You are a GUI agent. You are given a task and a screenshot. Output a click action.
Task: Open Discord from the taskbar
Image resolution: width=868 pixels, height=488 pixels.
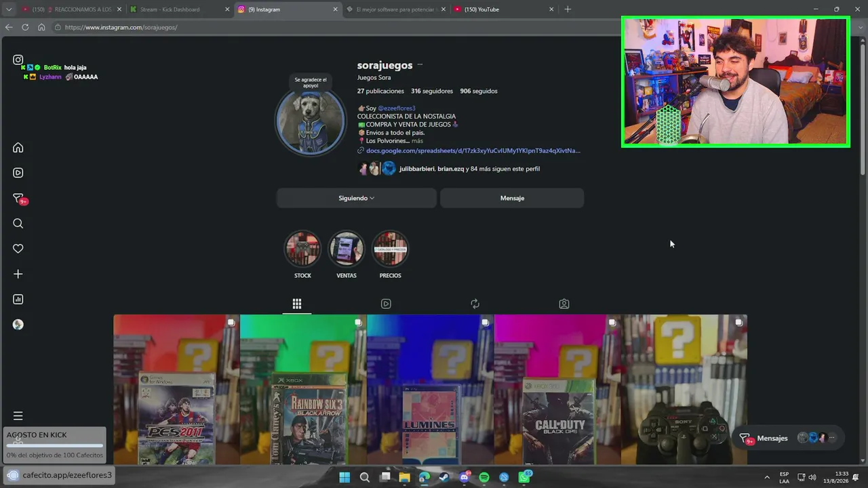point(465,477)
